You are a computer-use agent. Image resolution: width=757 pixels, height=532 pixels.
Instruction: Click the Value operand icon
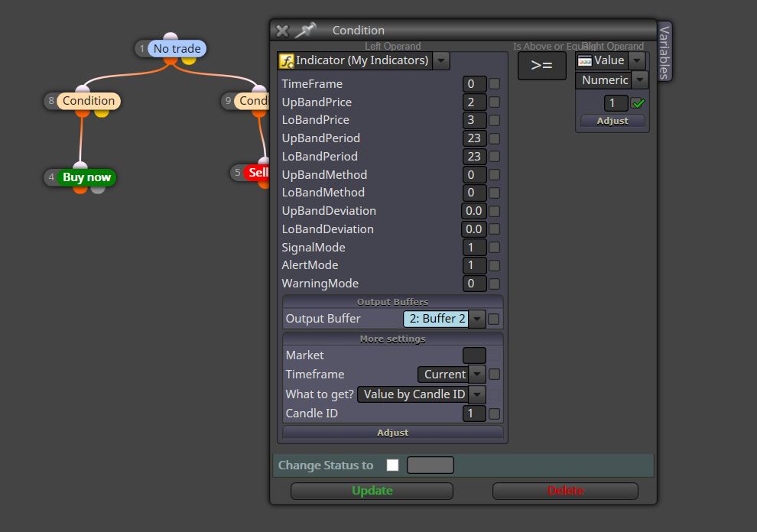point(585,61)
